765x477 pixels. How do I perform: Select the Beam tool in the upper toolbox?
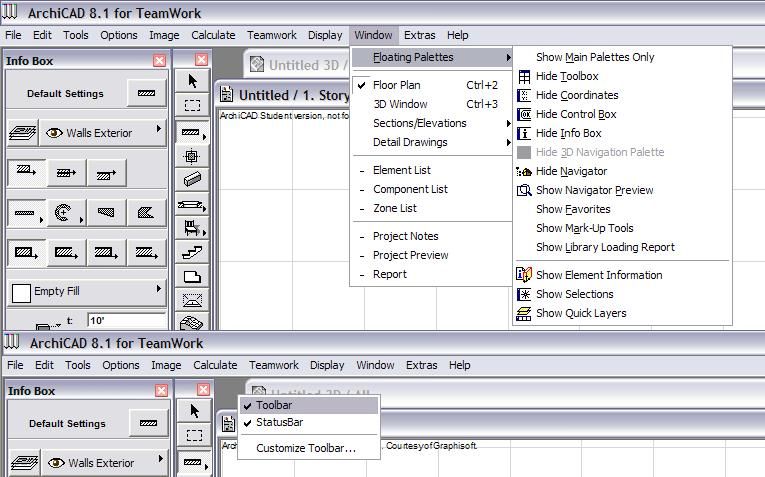click(192, 179)
